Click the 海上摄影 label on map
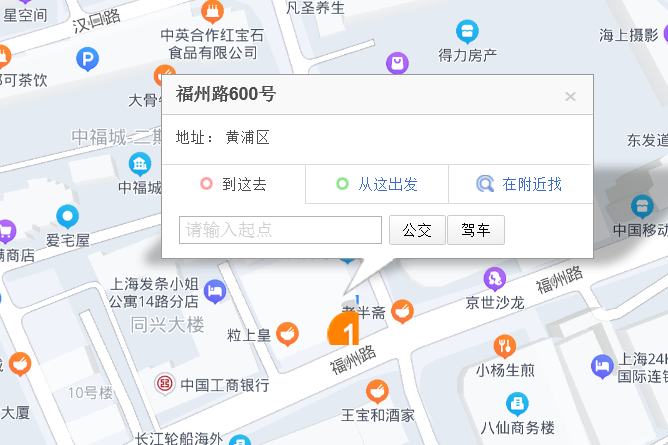Screen dimensions: 668x445 point(628,35)
